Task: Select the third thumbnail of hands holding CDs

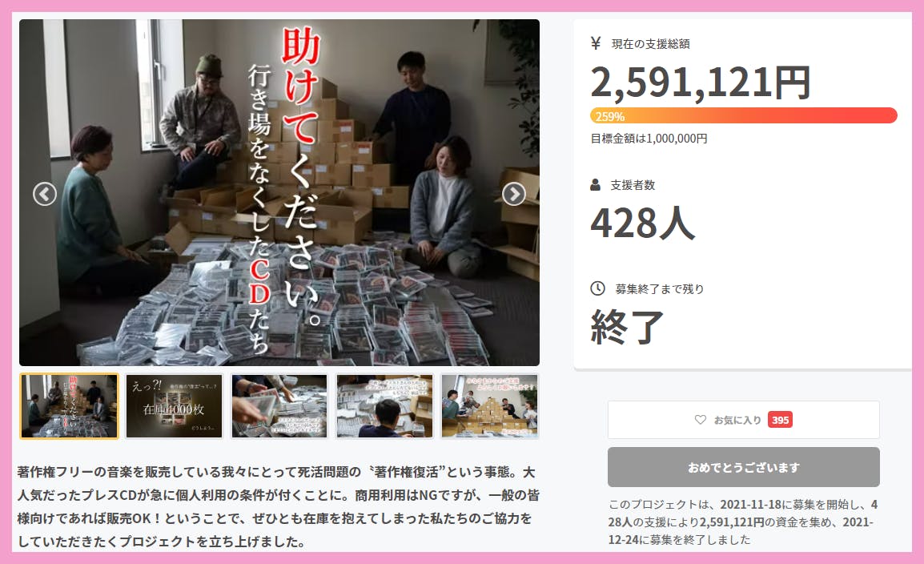Action: 279,406
